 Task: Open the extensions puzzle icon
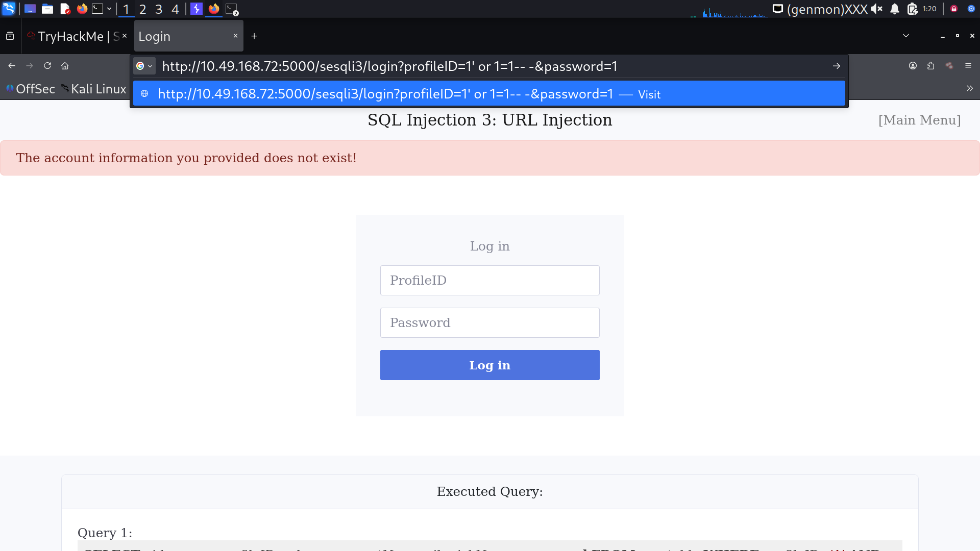[930, 66]
